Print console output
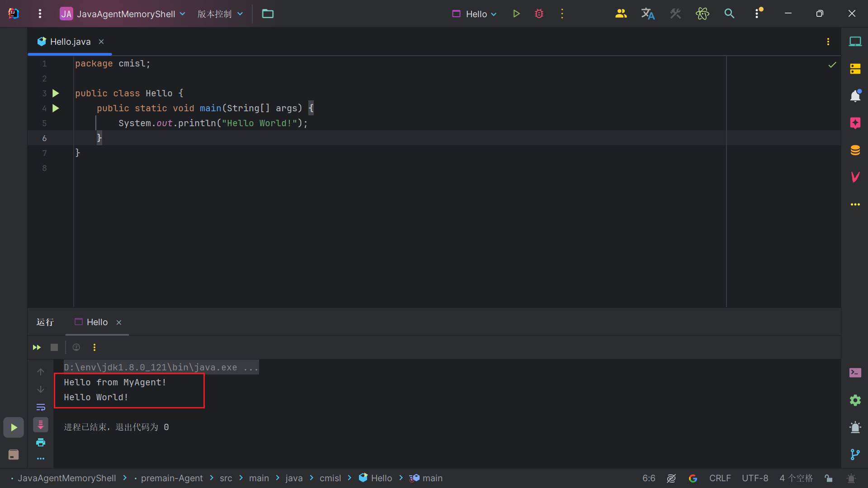Viewport: 868px width, 488px height. 41,442
